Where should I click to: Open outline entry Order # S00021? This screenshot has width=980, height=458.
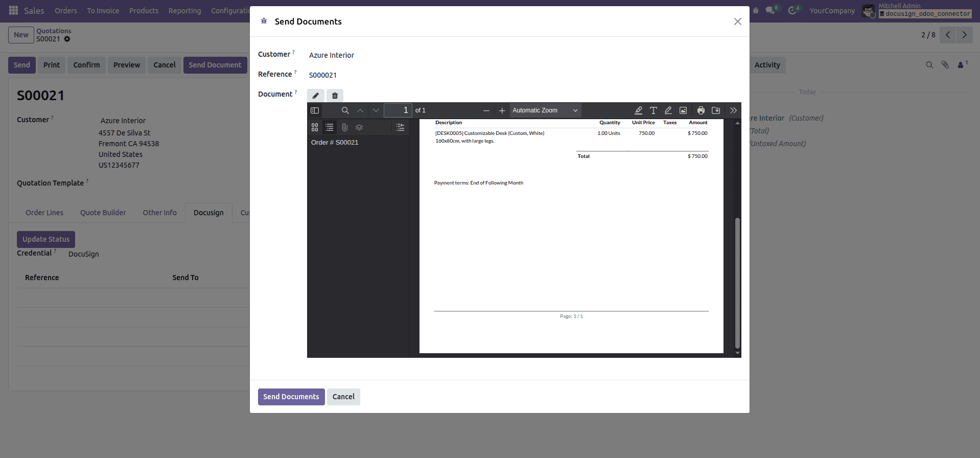click(335, 143)
